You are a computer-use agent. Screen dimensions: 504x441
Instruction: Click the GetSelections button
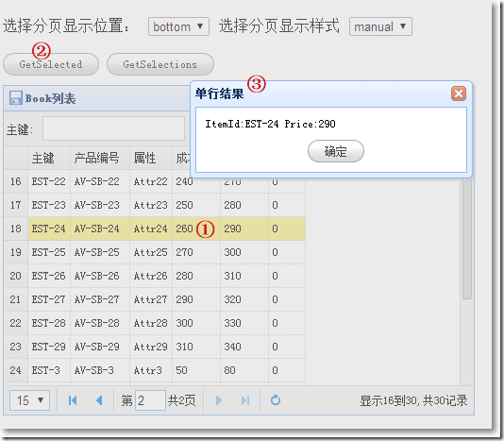[160, 64]
